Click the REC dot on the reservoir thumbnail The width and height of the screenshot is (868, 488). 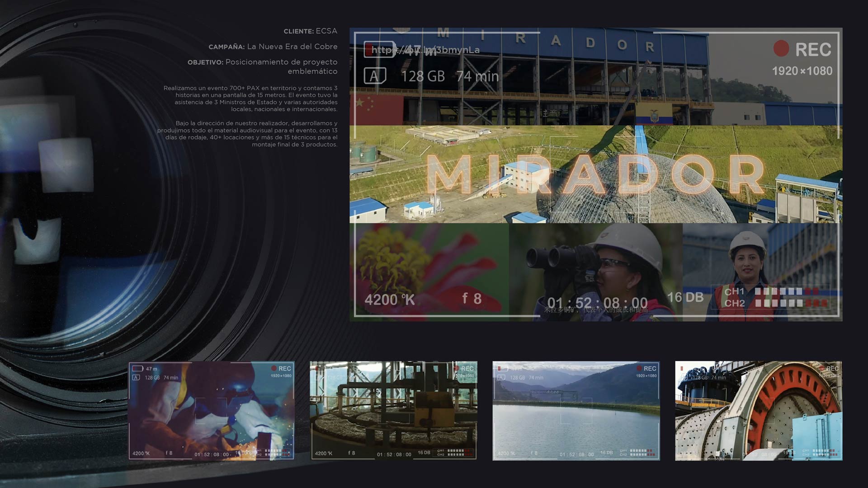[x=639, y=369]
